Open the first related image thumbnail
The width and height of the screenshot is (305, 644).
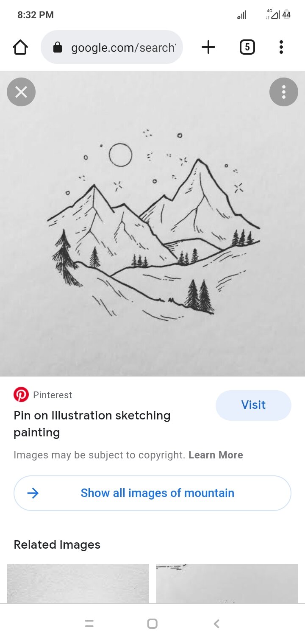tap(78, 583)
